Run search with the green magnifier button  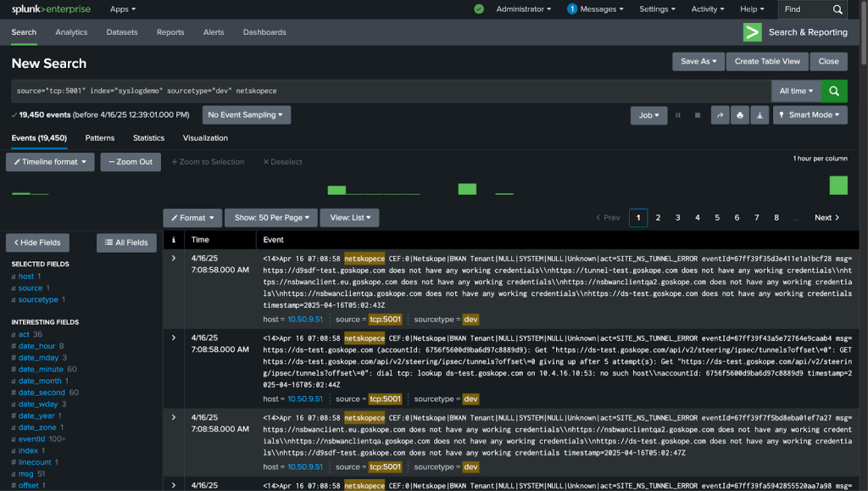click(834, 91)
